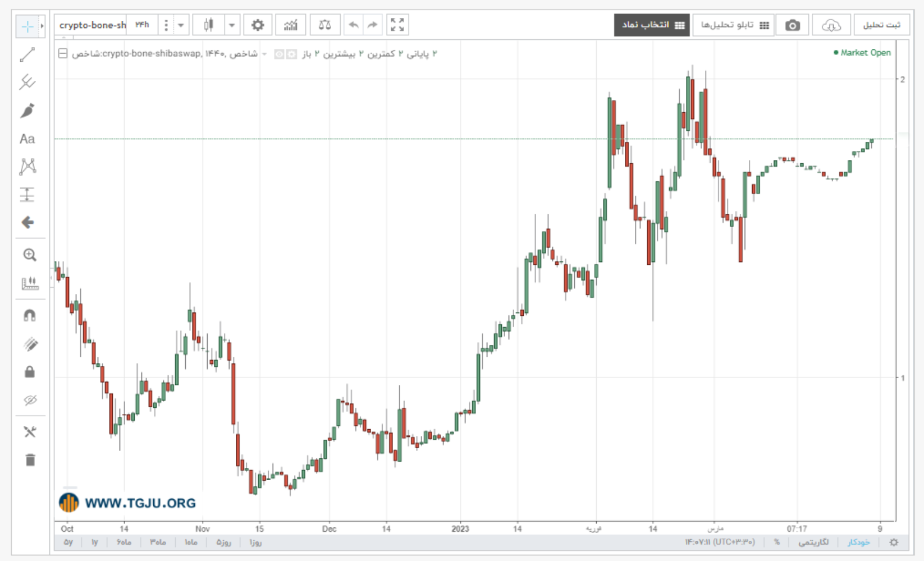Toggle hide all drawings eye icon
Viewport: 924px width, 561px height.
click(x=30, y=400)
